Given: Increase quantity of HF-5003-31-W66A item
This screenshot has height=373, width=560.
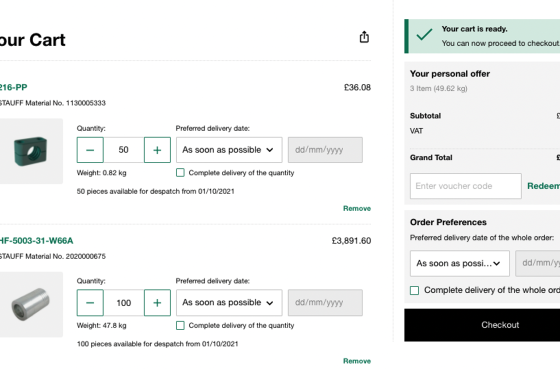Looking at the screenshot, I should click(x=157, y=303).
